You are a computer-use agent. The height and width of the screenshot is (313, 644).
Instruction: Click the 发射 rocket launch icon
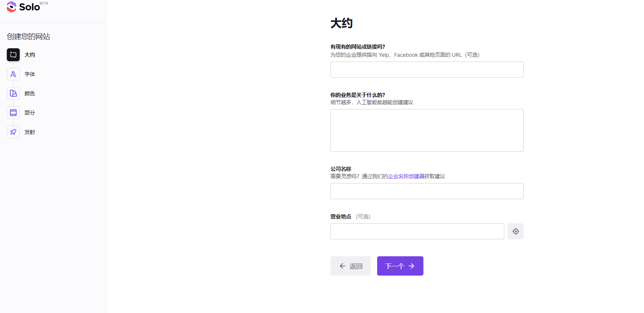(13, 132)
